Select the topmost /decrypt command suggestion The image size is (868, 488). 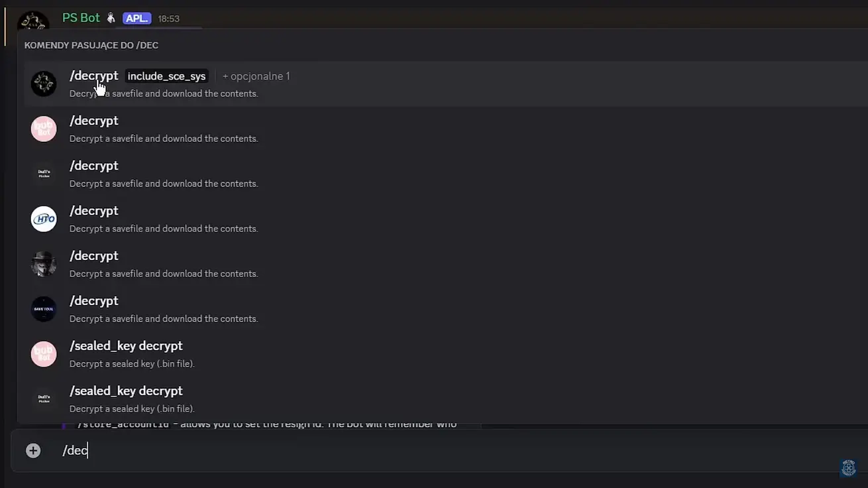point(93,75)
